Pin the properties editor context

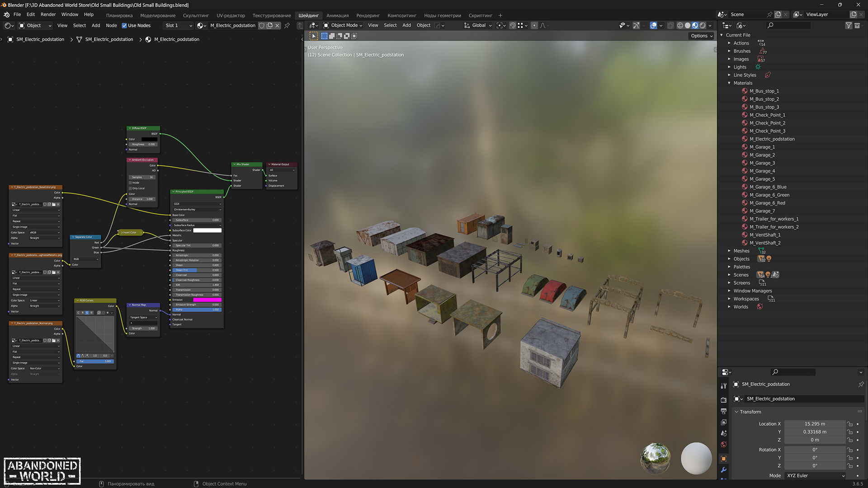(861, 385)
